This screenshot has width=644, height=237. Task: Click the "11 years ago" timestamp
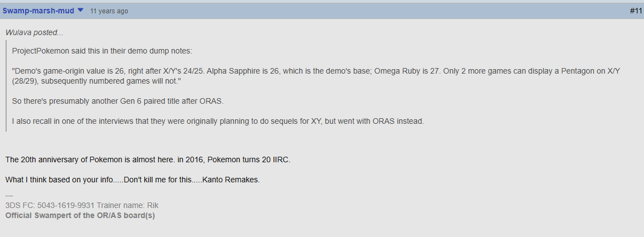coord(109,11)
